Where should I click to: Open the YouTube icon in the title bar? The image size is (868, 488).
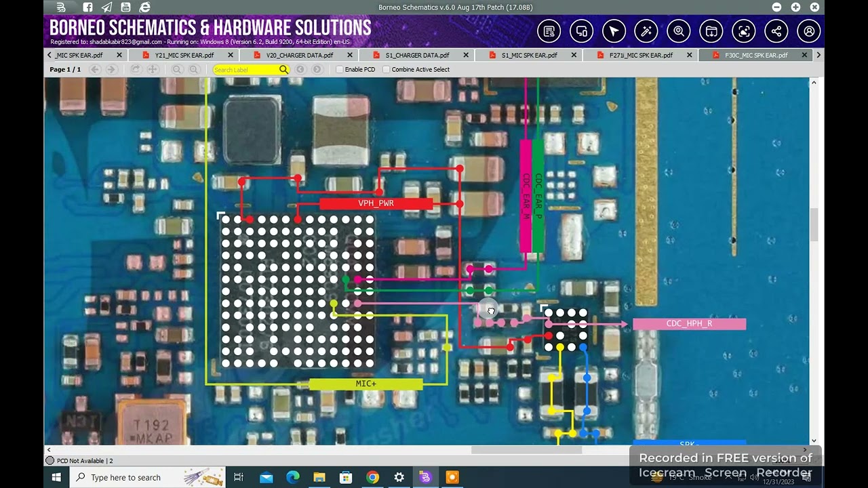125,7
